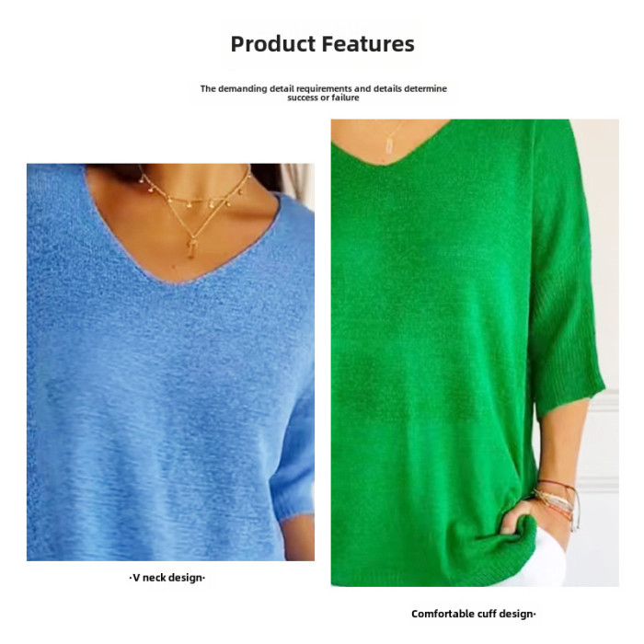Click the gold pendant on blue sweater model
Screen dimensions: 644x644
coord(191,248)
